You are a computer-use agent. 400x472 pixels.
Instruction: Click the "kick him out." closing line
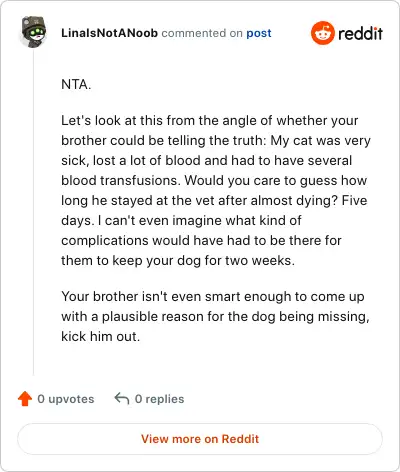[100, 336]
